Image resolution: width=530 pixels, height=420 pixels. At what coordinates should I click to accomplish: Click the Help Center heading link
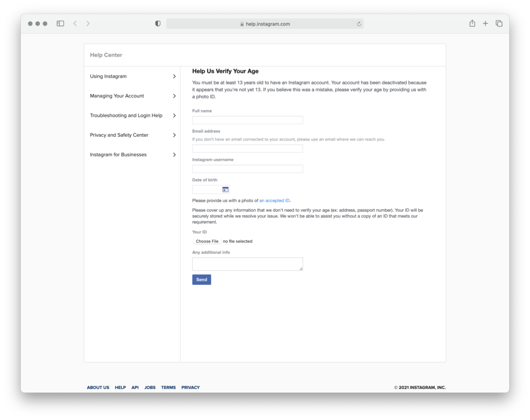click(x=106, y=55)
